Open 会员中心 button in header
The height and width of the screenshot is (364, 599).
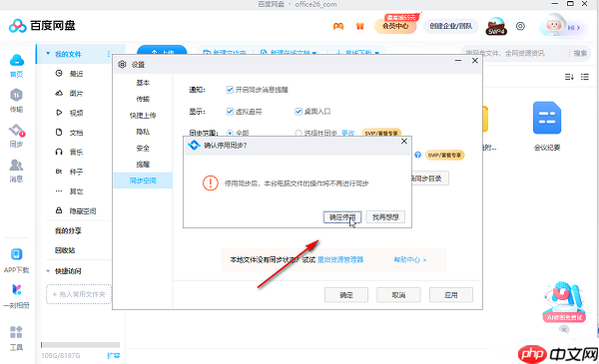tap(395, 26)
